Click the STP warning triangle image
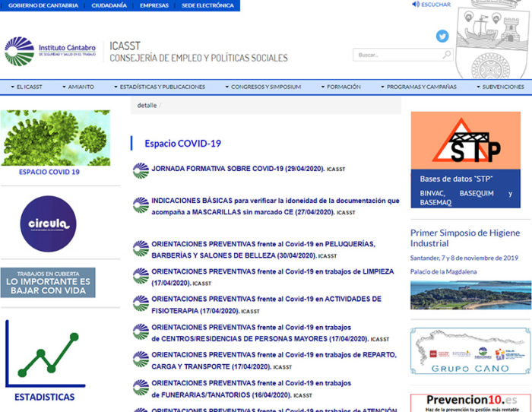 click(465, 141)
